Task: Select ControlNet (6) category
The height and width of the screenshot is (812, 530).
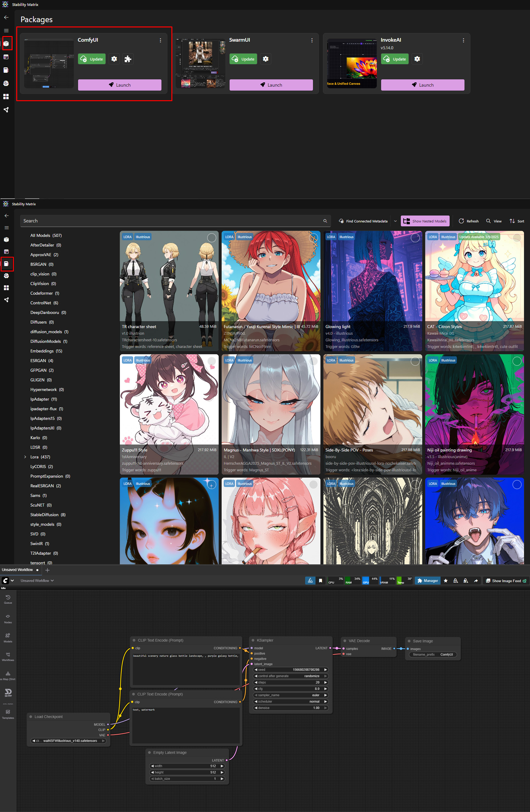Action: tap(44, 303)
